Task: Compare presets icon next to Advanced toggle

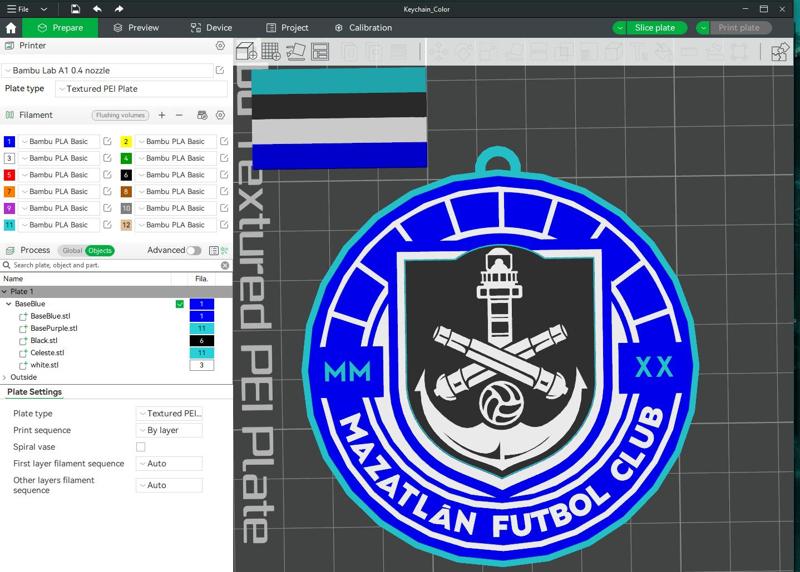Action: pos(224,250)
